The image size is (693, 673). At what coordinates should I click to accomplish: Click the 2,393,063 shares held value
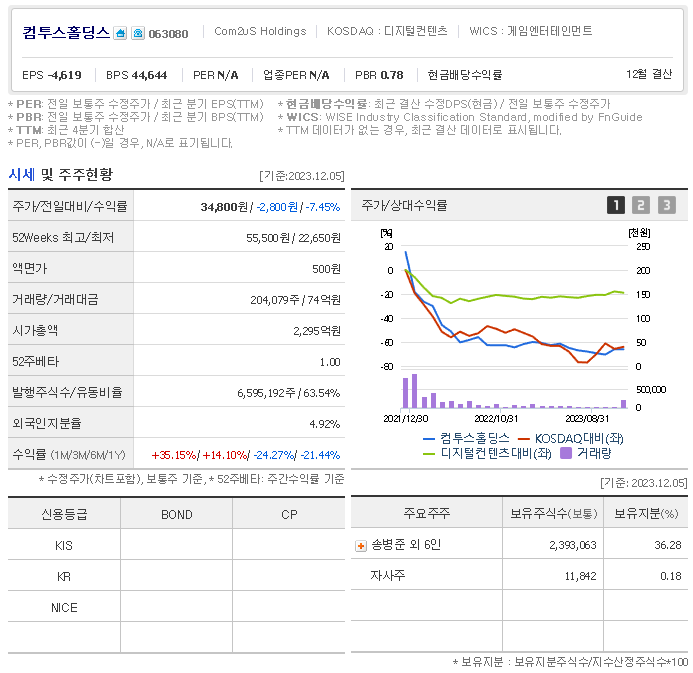pyautogui.click(x=573, y=545)
